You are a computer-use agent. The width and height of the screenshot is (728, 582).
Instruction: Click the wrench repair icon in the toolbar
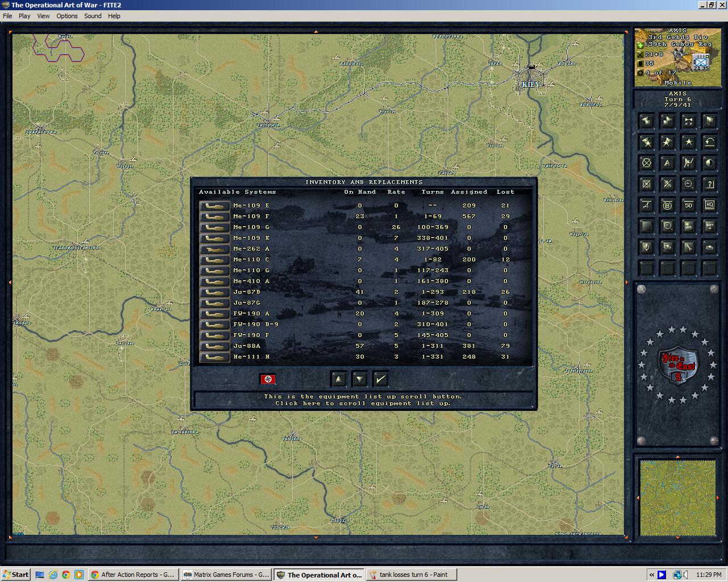pos(689,247)
